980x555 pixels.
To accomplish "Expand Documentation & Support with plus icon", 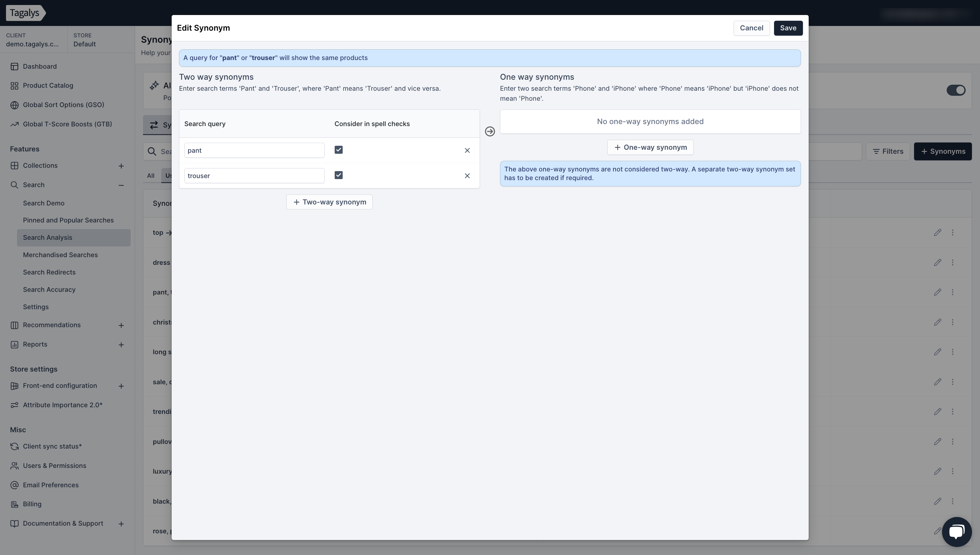I will [x=121, y=524].
